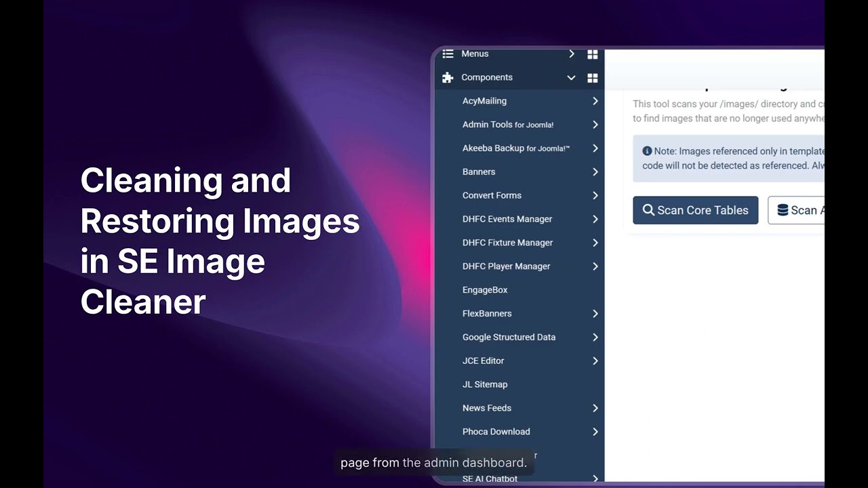Open Phoca Download
Viewport: 868px width, 488px height.
click(x=496, y=432)
